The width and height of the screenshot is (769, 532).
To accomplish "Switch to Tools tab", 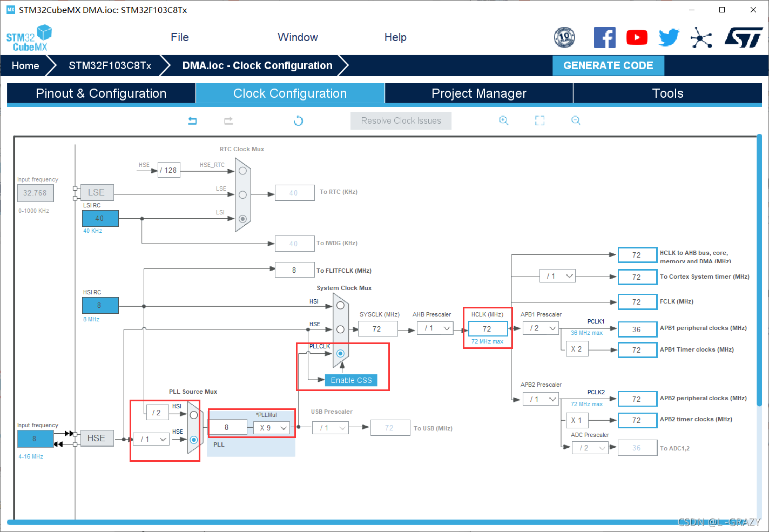I will click(667, 93).
